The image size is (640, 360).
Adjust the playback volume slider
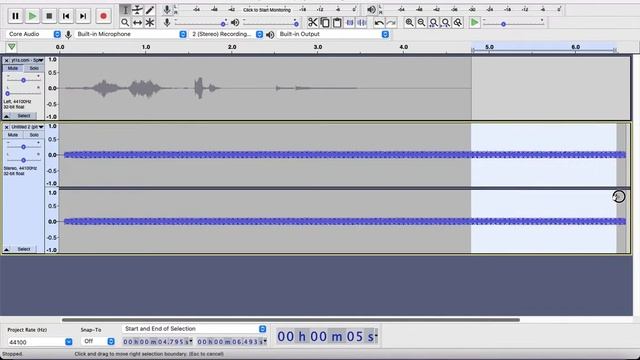271,23
